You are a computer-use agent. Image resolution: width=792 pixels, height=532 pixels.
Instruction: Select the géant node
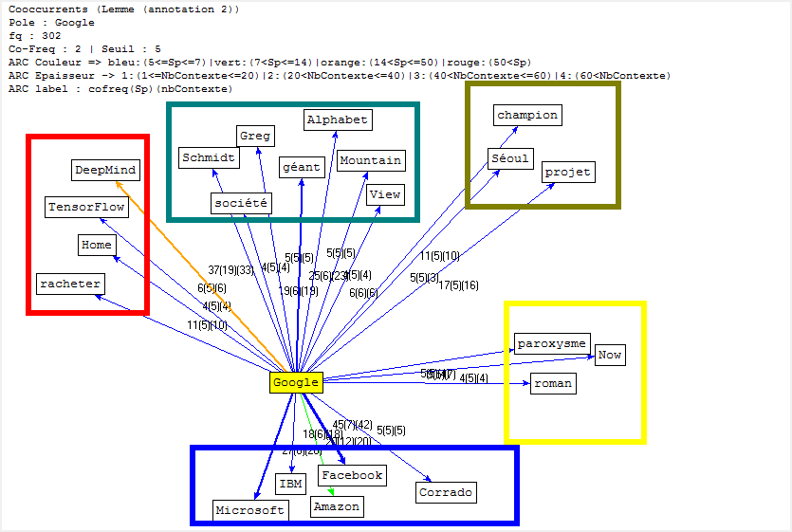302,167
